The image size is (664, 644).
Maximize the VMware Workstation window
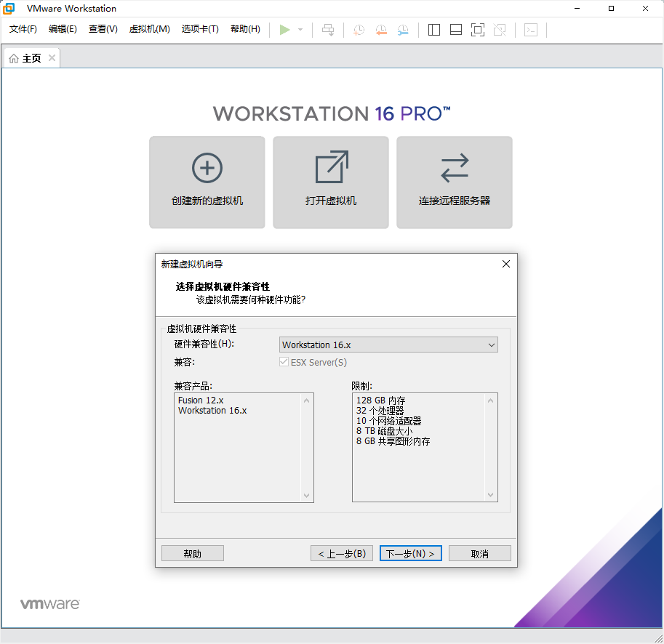coord(611,8)
